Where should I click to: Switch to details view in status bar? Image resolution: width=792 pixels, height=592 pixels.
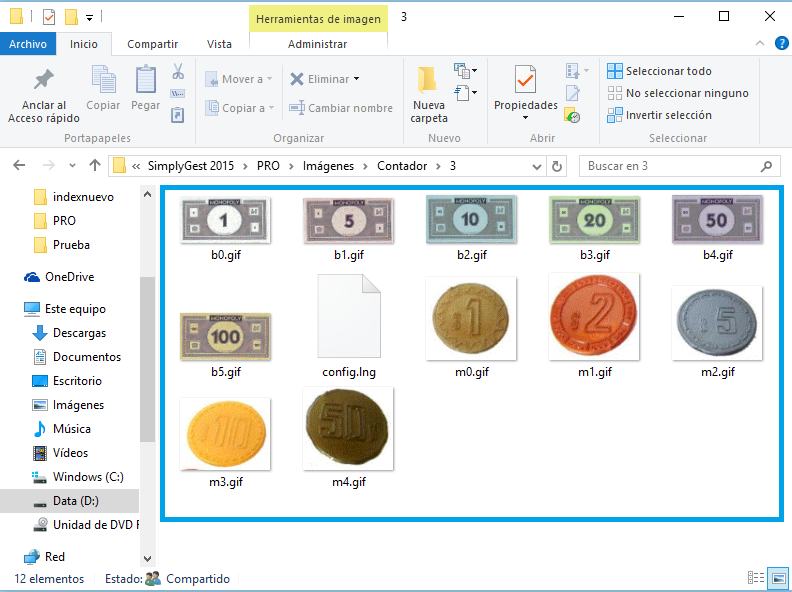click(x=756, y=577)
